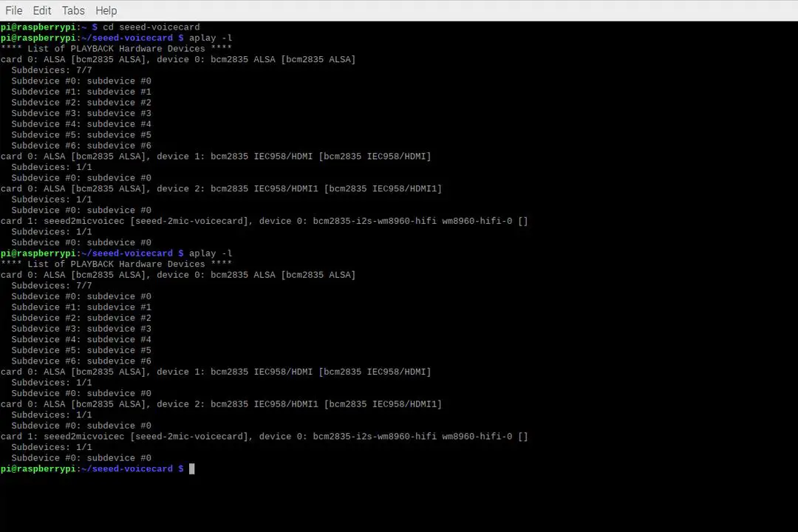Click the bcm2835 IEC958/HDMI1 device 2 line

[x=221, y=188]
